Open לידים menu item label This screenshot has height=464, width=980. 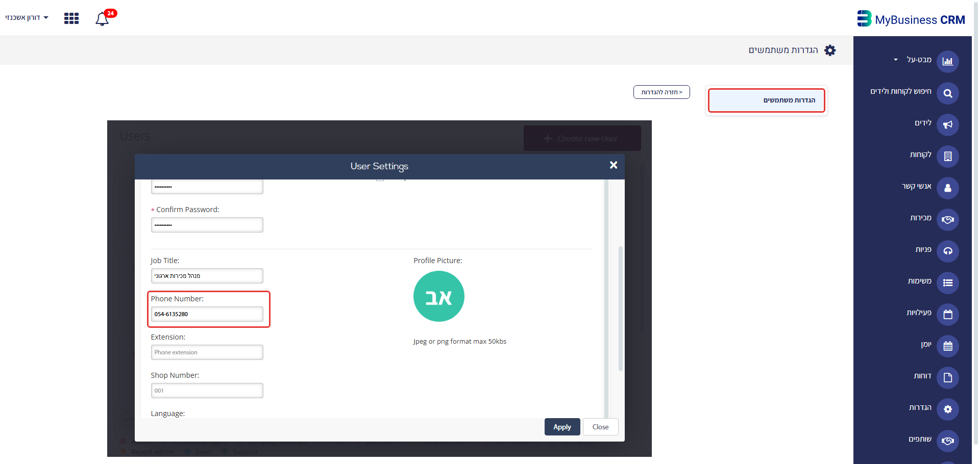(923, 123)
